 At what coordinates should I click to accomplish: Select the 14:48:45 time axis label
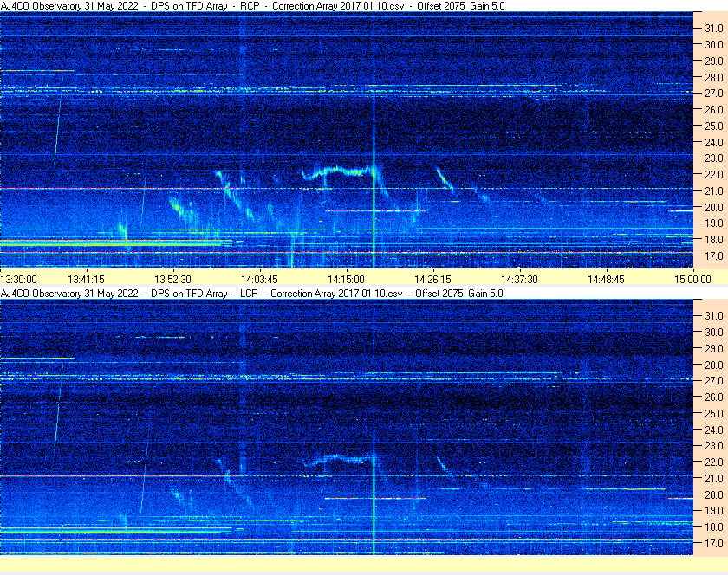606,280
